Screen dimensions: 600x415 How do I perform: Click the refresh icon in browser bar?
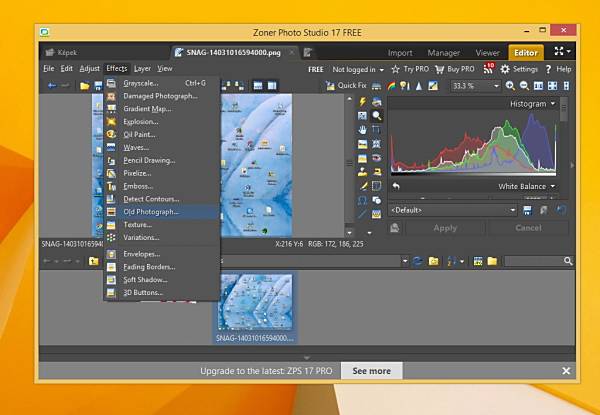click(417, 261)
